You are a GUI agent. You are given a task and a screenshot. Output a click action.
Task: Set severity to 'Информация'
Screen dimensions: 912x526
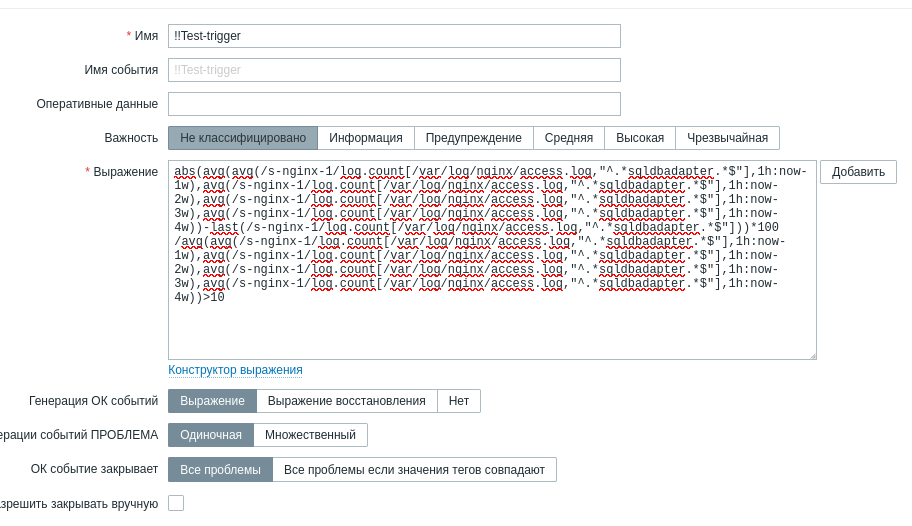point(366,138)
